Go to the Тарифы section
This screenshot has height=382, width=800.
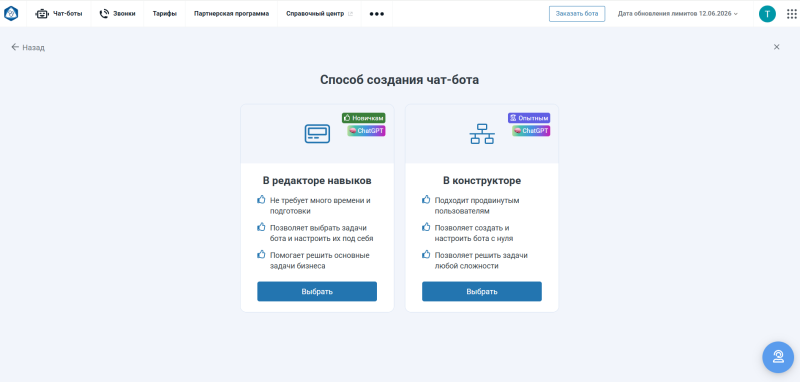click(165, 14)
